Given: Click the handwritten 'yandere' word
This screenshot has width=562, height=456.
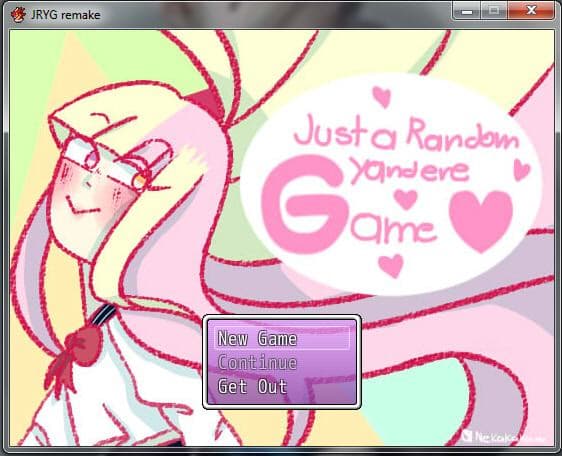Looking at the screenshot, I should pos(409,170).
